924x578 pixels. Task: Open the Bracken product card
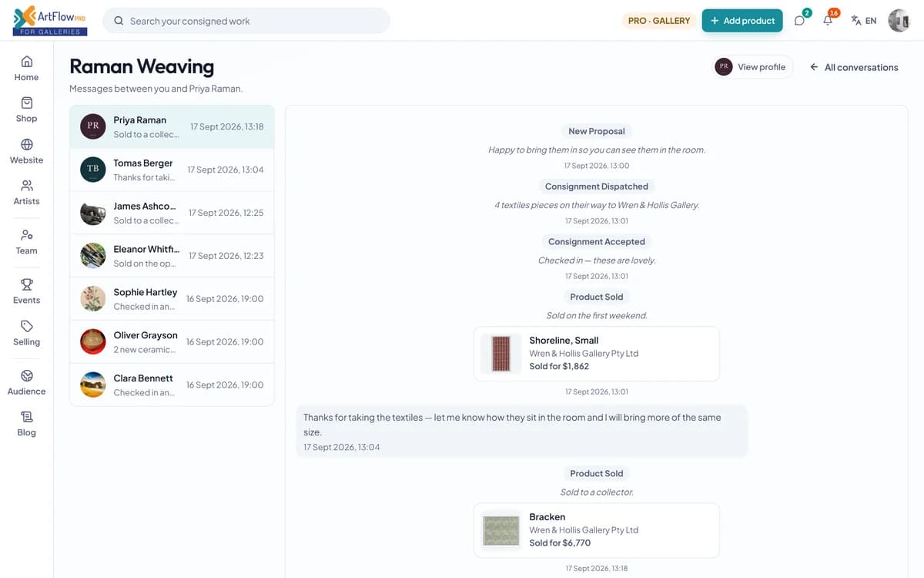(x=597, y=530)
